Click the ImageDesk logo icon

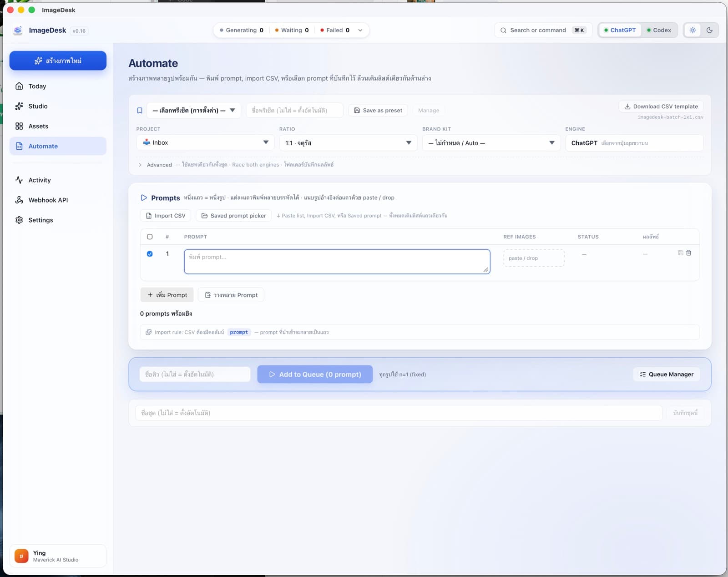coord(18,30)
